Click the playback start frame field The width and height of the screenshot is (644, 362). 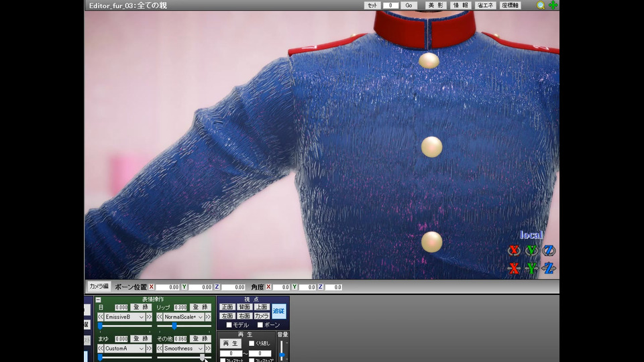pos(231,353)
